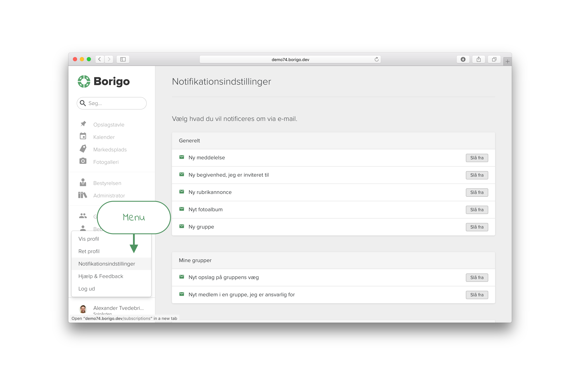Open the Safari downloads button
This screenshot has height=392, width=580.
click(x=463, y=59)
